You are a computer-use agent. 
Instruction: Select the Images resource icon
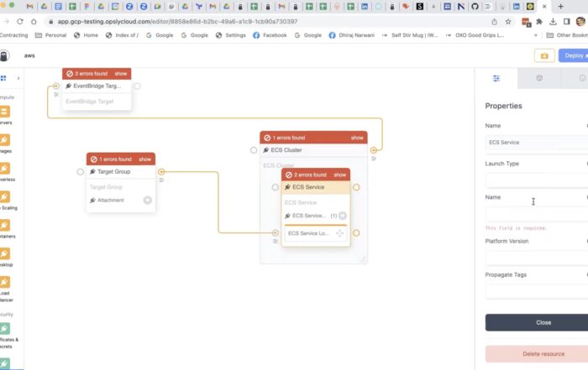(x=5, y=140)
